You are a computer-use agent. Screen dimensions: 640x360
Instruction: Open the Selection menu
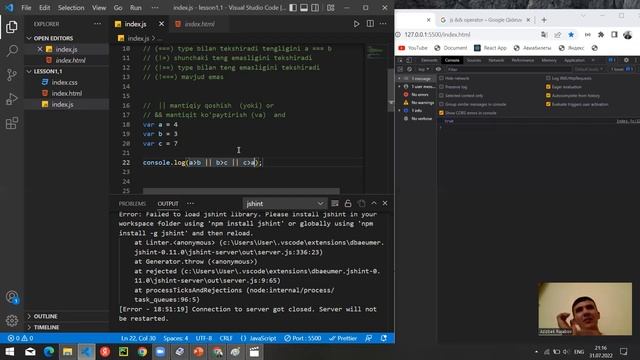tap(71, 8)
